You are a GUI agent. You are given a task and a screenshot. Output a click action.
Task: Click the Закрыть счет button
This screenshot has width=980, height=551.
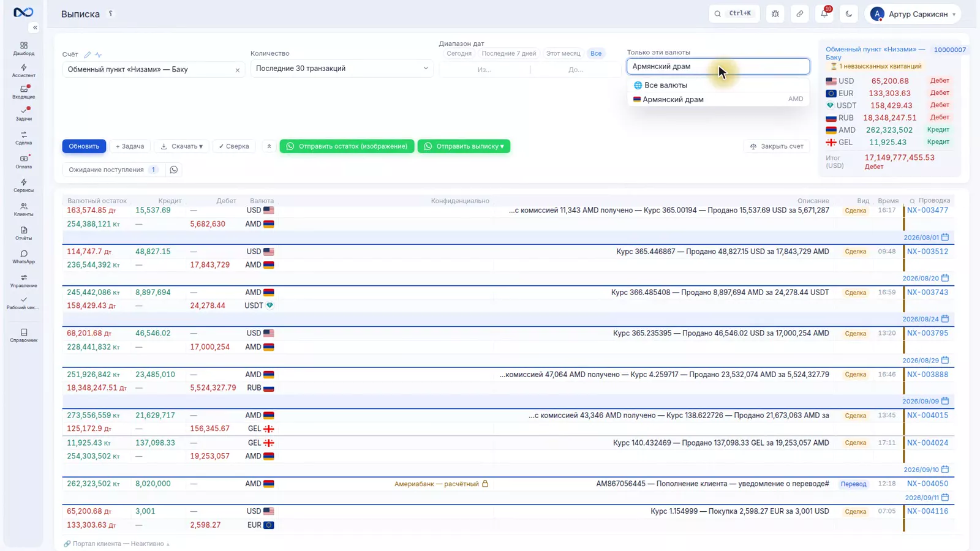[x=777, y=146]
